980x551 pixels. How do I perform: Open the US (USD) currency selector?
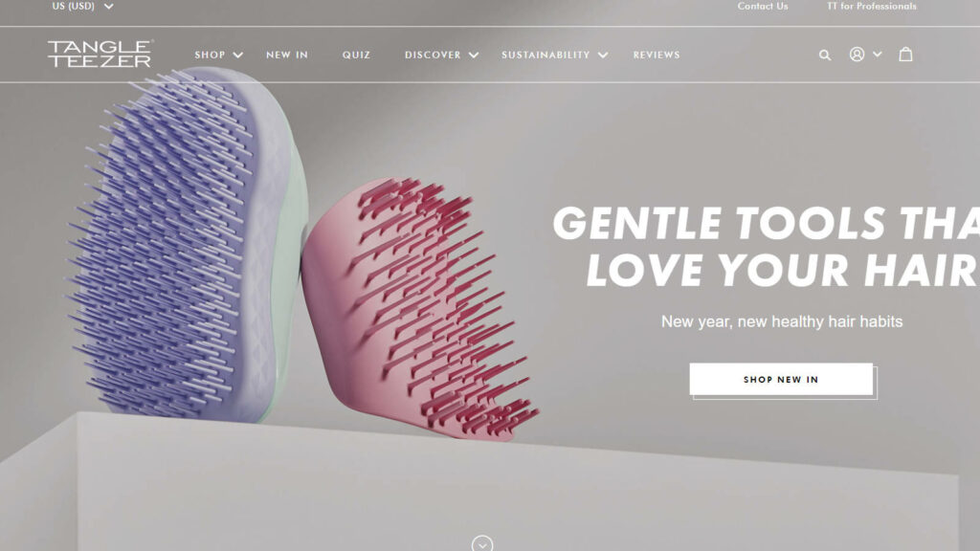tap(82, 7)
